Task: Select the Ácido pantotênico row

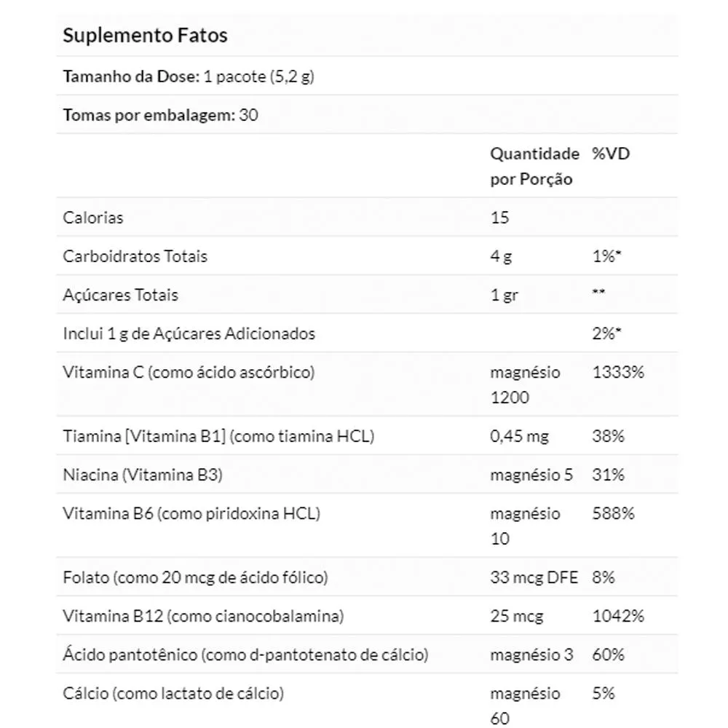Action: [x=367, y=654]
